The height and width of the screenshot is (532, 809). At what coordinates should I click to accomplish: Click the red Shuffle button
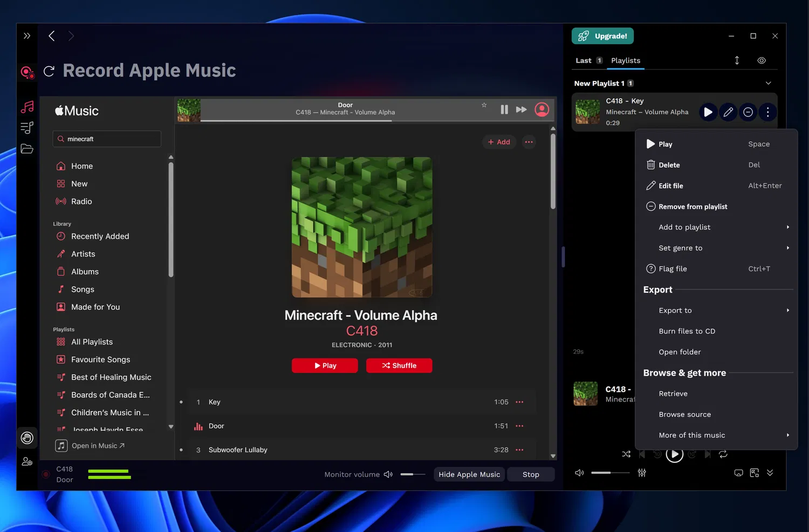tap(399, 365)
